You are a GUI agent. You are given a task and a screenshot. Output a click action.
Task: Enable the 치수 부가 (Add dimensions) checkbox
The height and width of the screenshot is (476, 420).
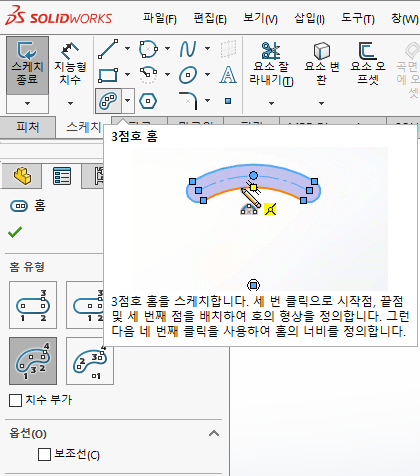click(x=15, y=400)
